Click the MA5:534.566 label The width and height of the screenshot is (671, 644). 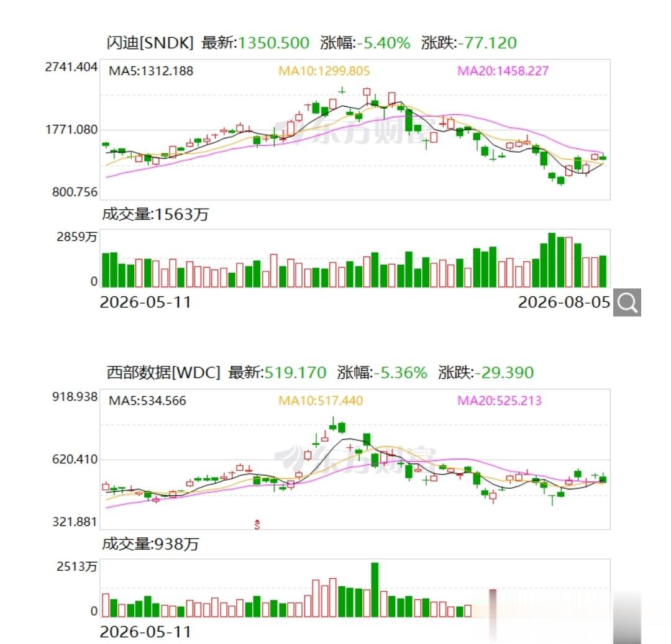coord(148,401)
